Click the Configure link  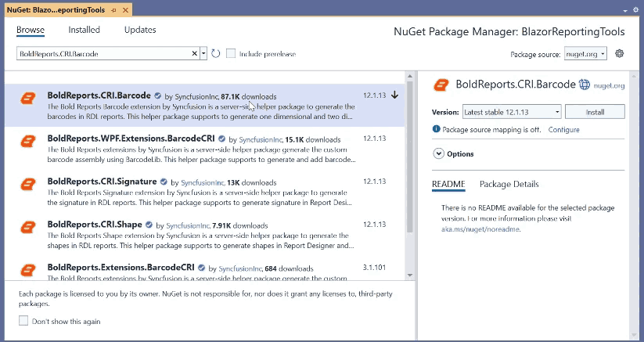[564, 130]
